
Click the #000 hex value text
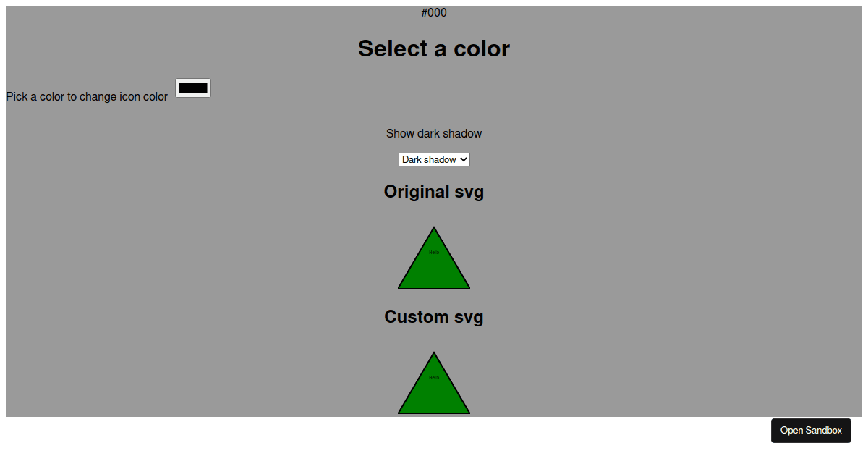click(x=434, y=13)
